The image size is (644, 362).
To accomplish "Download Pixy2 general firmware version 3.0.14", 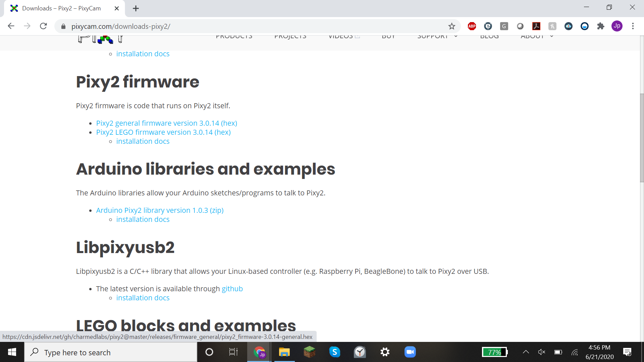I will tap(166, 123).
